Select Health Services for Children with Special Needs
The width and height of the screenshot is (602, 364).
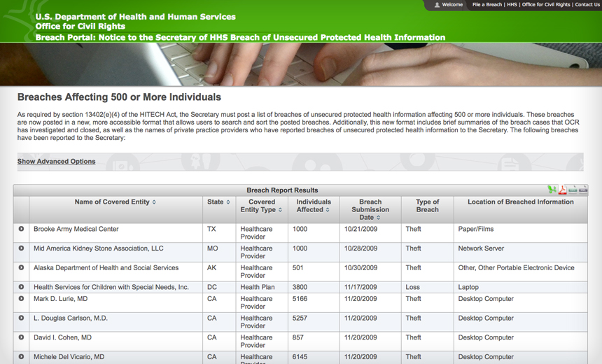(x=111, y=287)
